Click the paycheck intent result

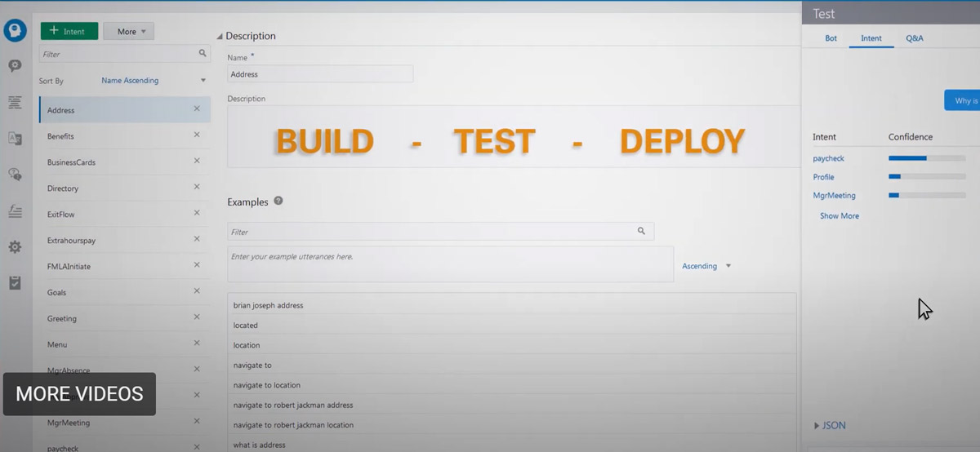[828, 158]
